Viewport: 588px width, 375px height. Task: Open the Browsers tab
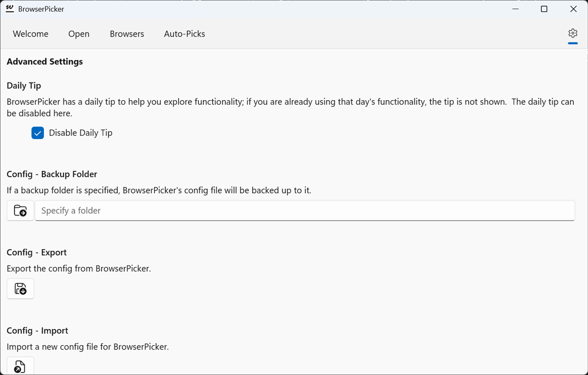click(x=126, y=33)
